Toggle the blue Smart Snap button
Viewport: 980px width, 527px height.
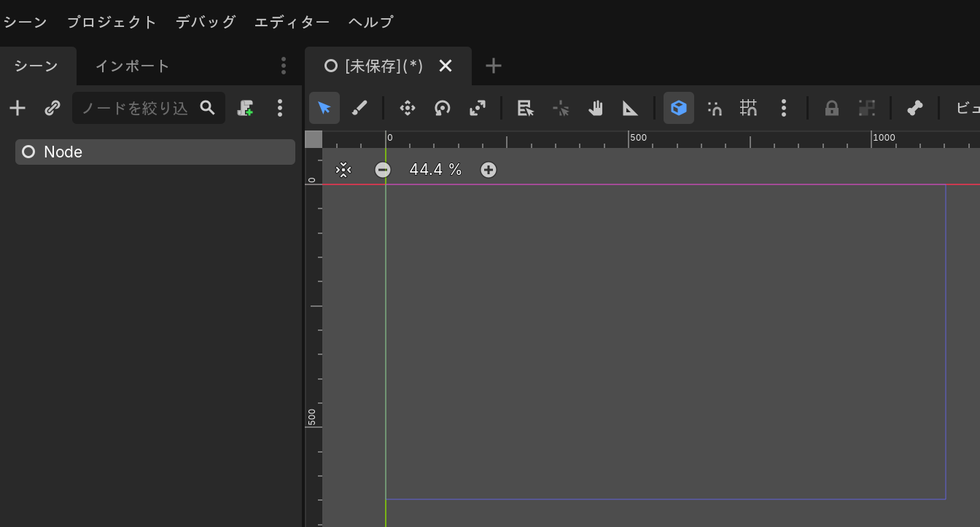point(679,108)
